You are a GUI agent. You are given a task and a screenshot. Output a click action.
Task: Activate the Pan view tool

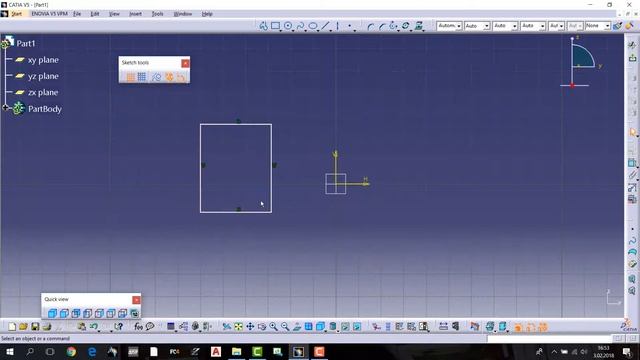(250, 327)
